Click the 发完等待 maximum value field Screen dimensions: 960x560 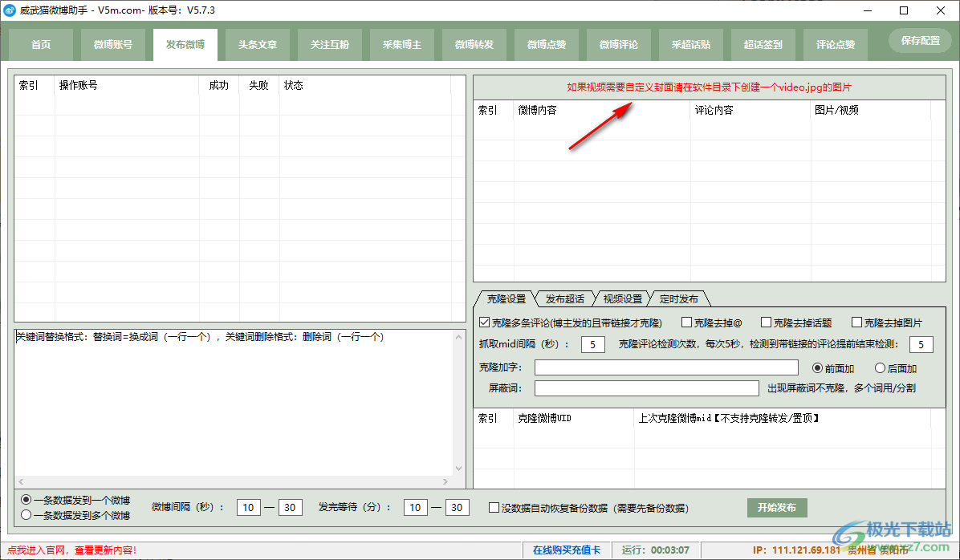tap(457, 507)
